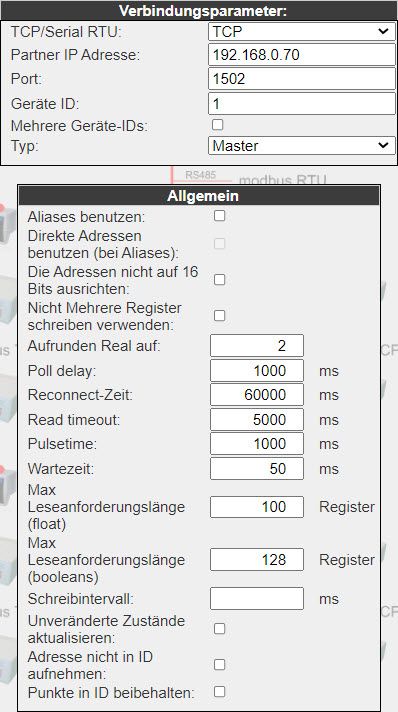Open the Typ dropdown showing Master
The height and width of the screenshot is (712, 398).
302,146
